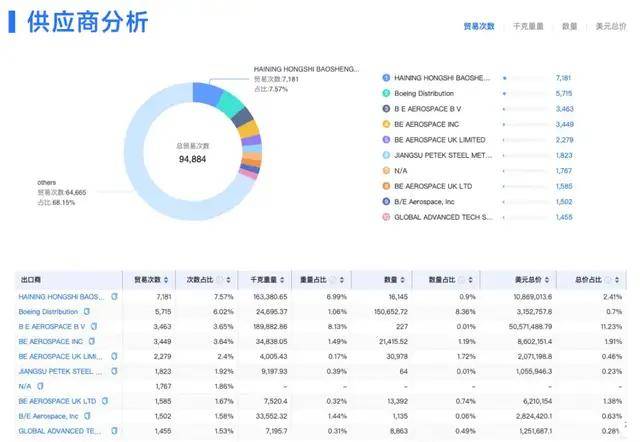Click legend marker 1 for HAINING HONGSHI BAOSHE
The height and width of the screenshot is (442, 640).
[x=386, y=78]
